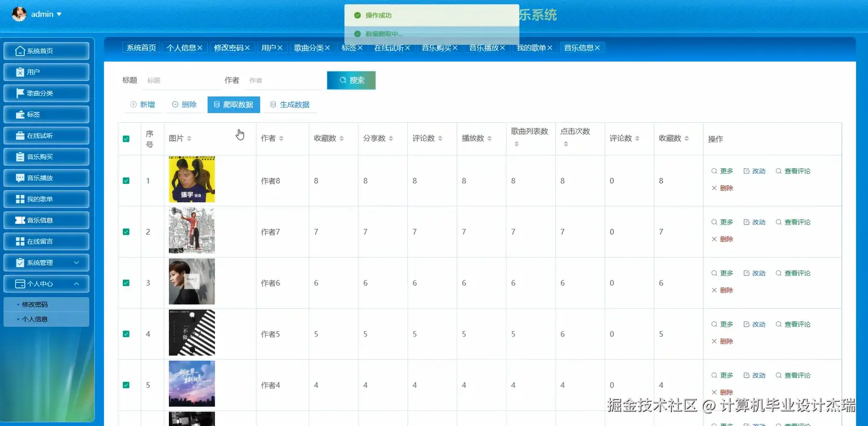Switch to the 音乐播放 tab

pos(484,48)
